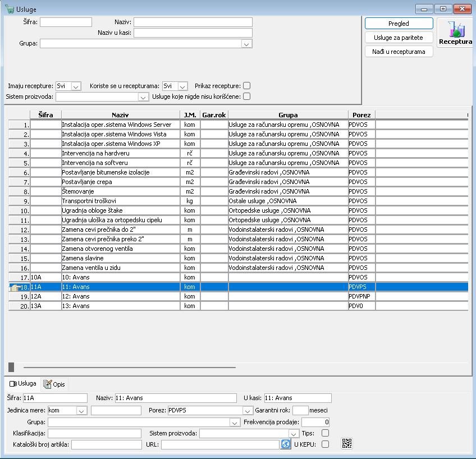Select row Intervencija na softveru
This screenshot has width=476, height=459.
pyautogui.click(x=239, y=163)
